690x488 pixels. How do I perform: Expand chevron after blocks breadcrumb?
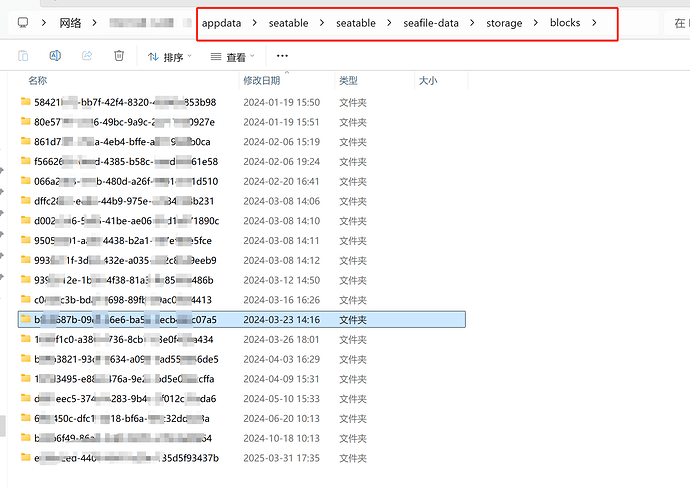coord(594,23)
